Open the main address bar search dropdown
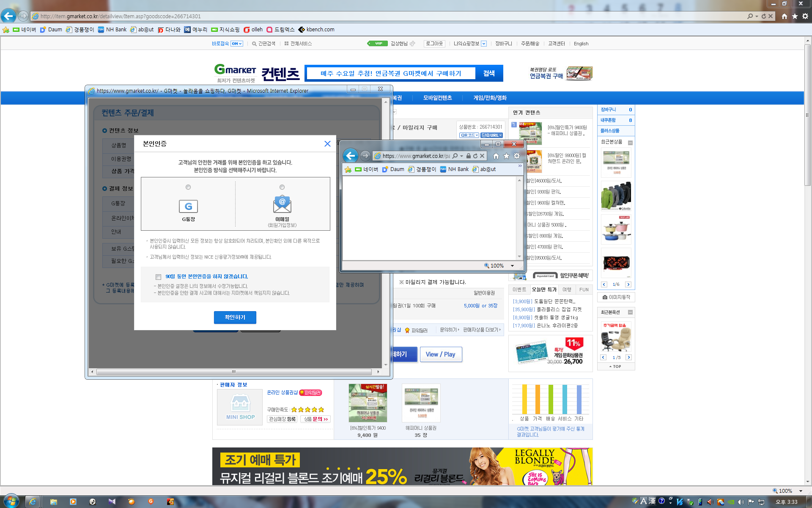The image size is (812, 508). (x=757, y=16)
